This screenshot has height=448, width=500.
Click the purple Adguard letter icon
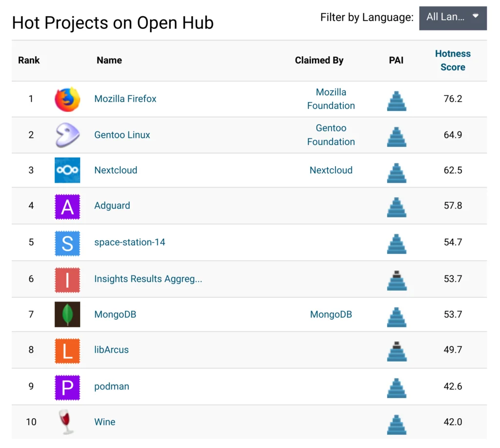[67, 206]
